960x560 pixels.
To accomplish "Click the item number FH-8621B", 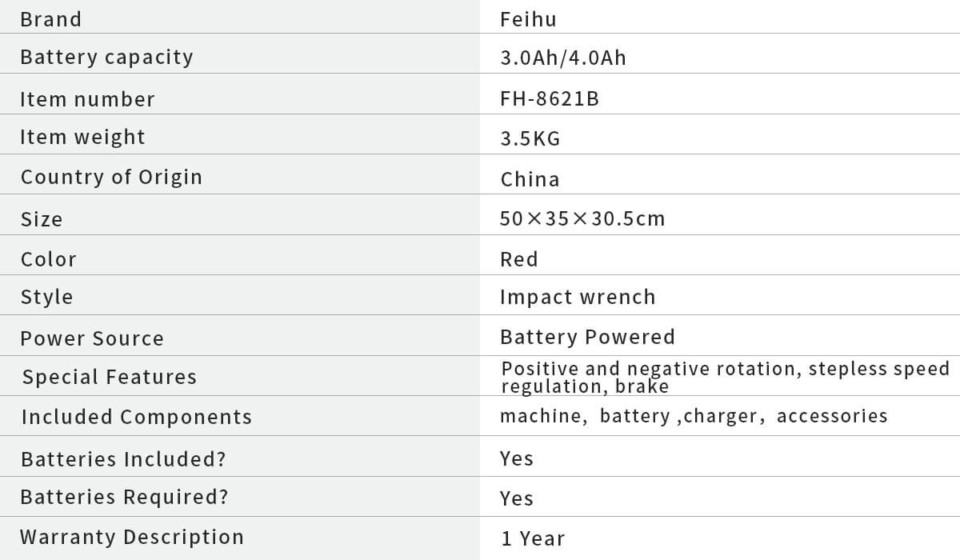I will coord(550,99).
